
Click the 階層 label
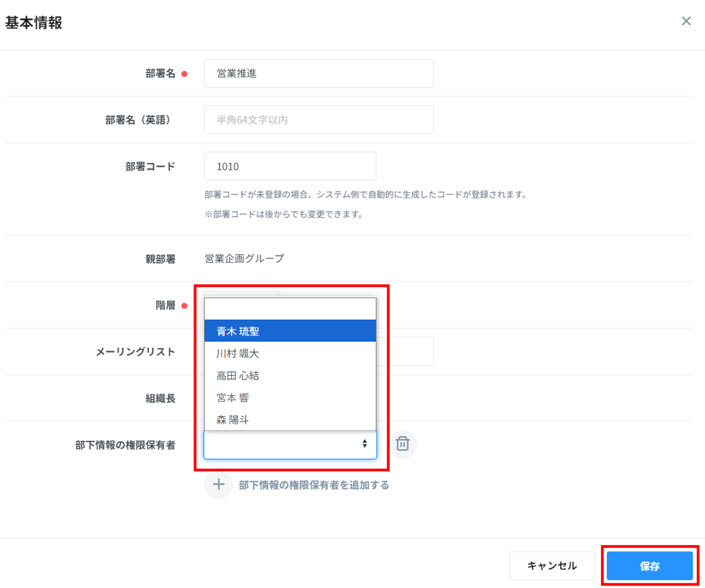[x=165, y=305]
